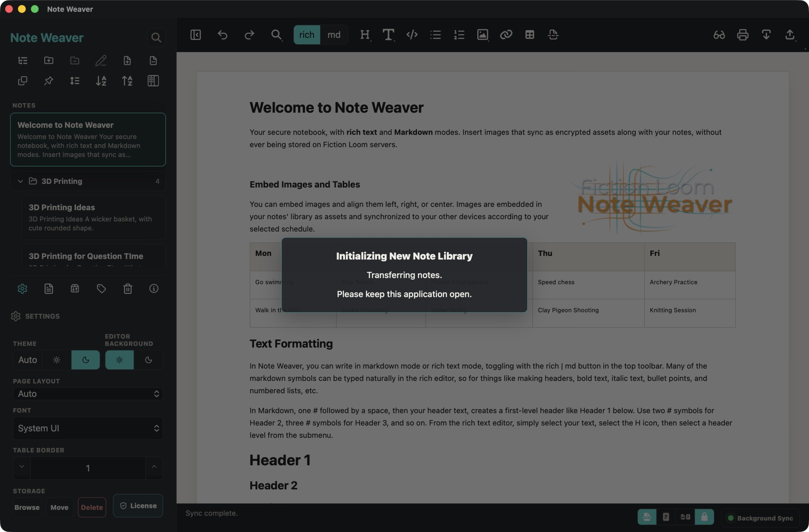Create a new folder with plus icon

(x=49, y=60)
